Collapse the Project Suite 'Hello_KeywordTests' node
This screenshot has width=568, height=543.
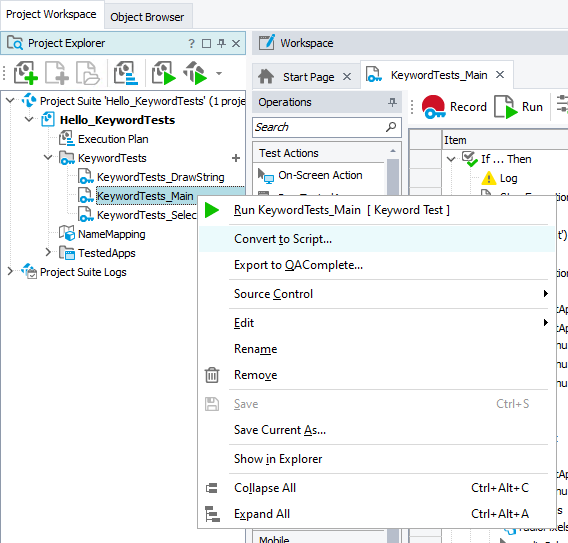[x=10, y=100]
